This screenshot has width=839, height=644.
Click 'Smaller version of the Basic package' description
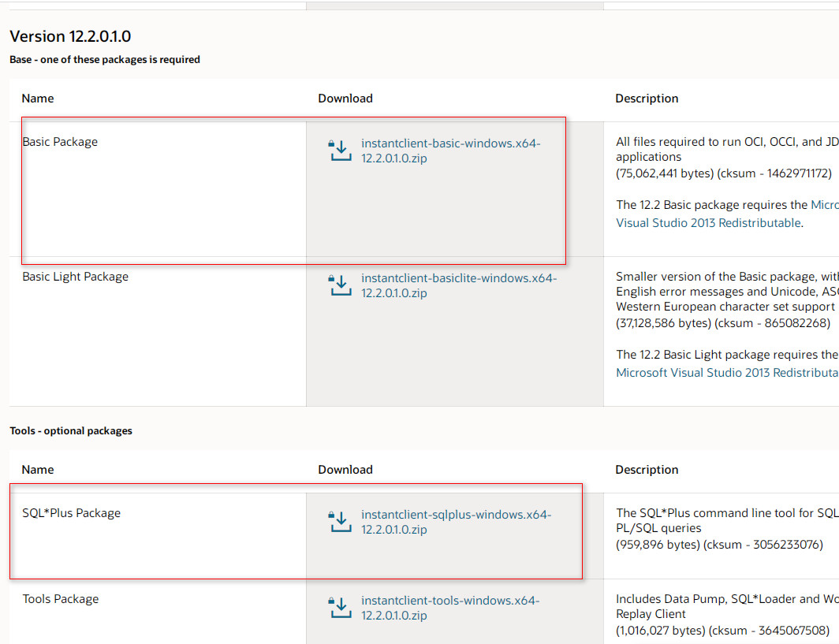pos(727,292)
